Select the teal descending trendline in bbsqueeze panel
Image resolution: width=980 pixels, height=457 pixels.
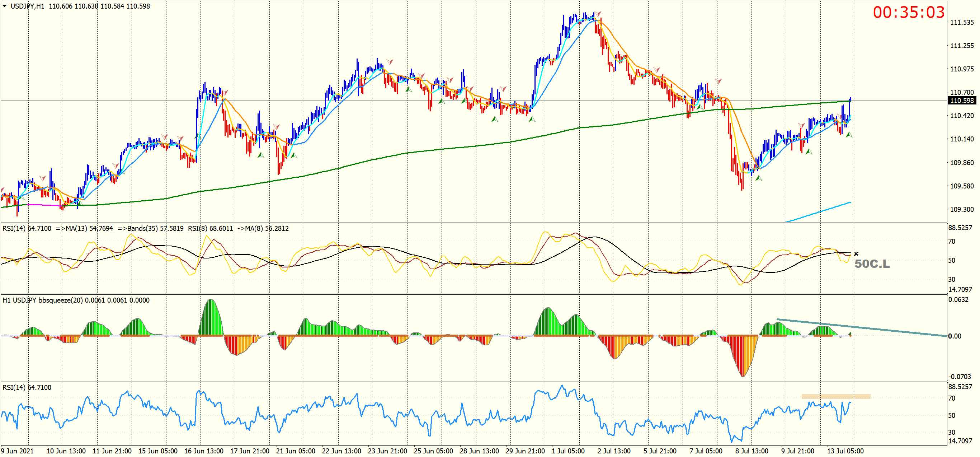875,328
